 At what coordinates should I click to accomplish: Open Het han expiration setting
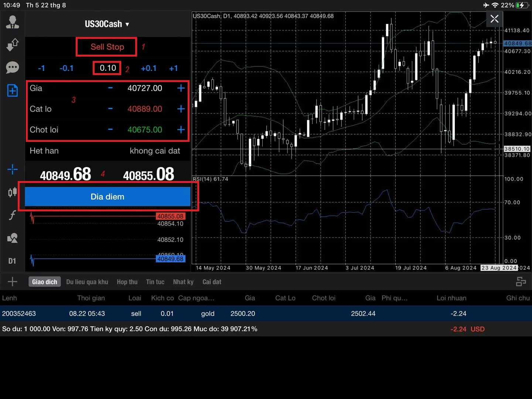[x=107, y=151]
